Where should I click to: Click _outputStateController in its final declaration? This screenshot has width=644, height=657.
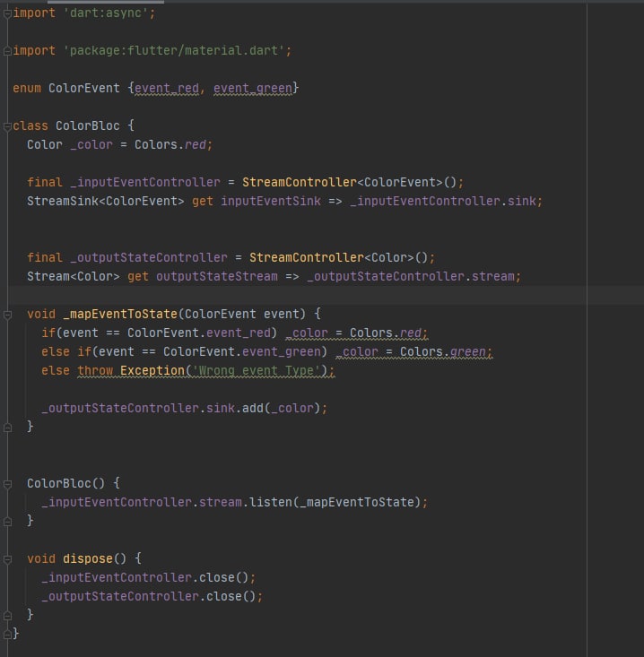[x=149, y=257]
